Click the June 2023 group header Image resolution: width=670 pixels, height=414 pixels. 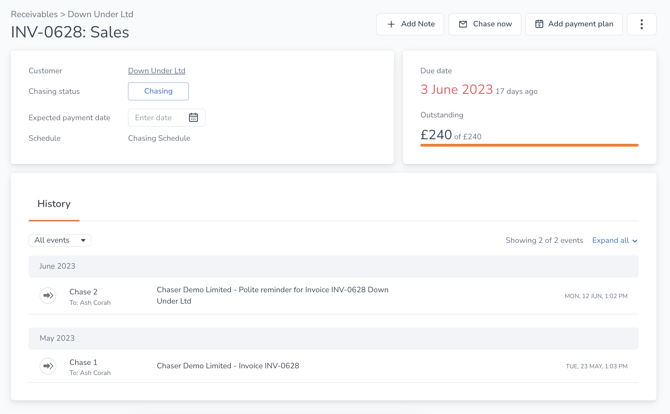tap(333, 266)
